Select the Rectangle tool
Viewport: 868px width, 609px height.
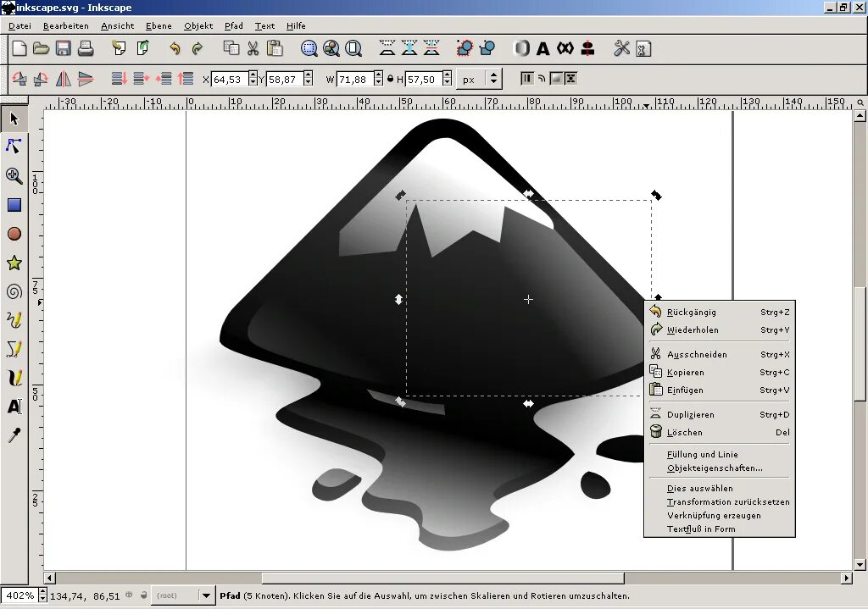(14, 205)
